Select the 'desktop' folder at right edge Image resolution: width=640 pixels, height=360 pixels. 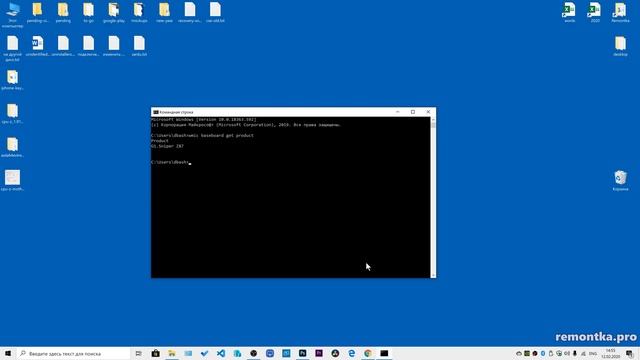tap(620, 46)
